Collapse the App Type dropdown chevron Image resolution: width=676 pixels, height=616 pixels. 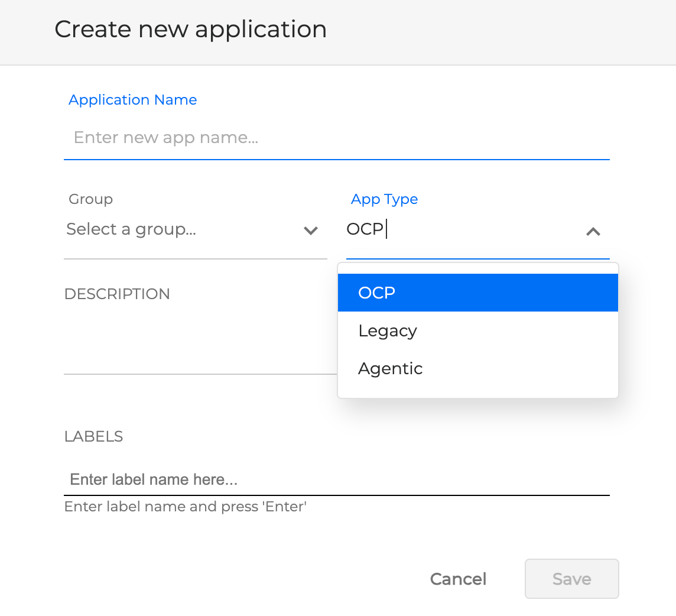tap(593, 232)
